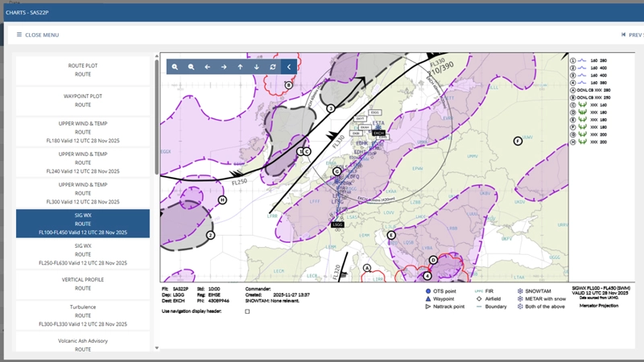This screenshot has height=362, width=644.
Task: Collapse the map toolbar with chevron
Action: point(289,67)
